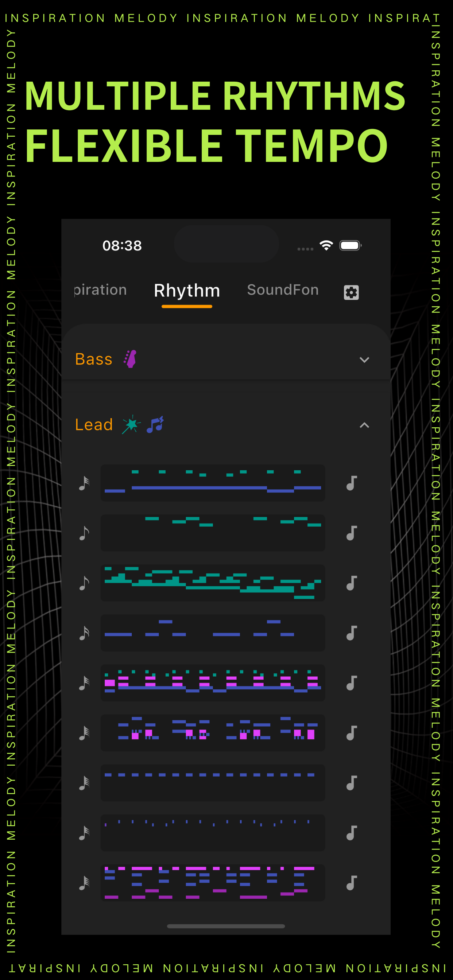Open the SoundFont tab
Image resolution: width=453 pixels, height=980 pixels.
pos(283,290)
